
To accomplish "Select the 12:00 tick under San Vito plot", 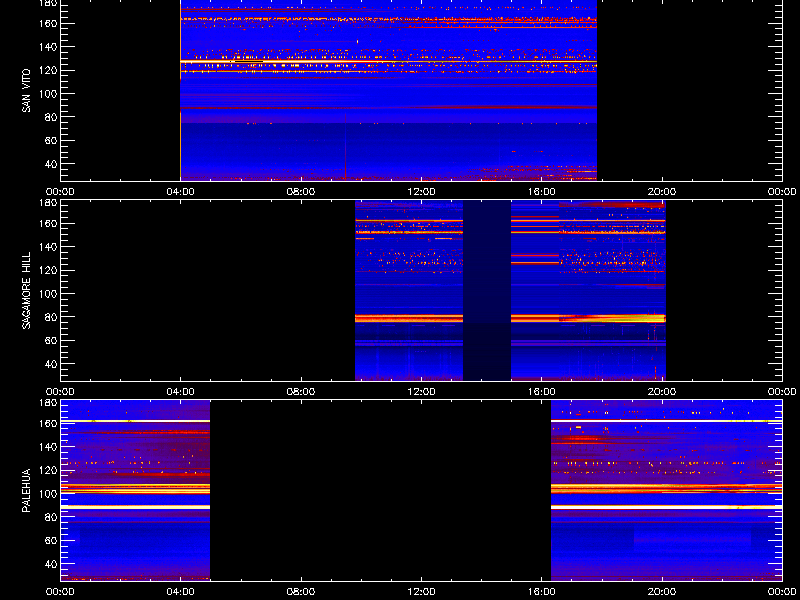I will (x=421, y=192).
